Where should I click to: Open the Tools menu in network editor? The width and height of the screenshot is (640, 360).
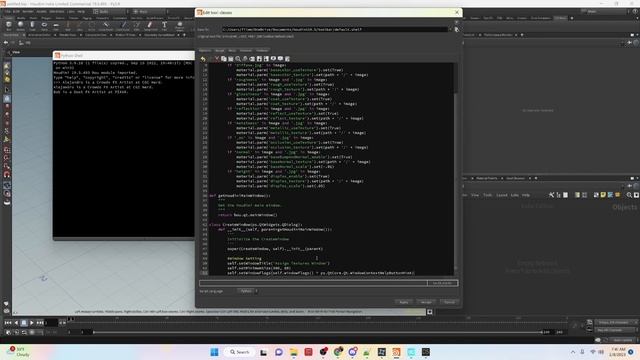(488, 195)
